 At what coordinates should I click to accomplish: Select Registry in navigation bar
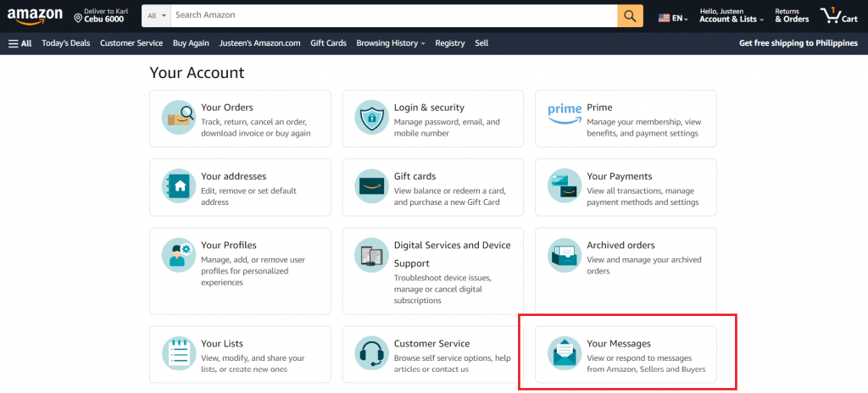click(450, 43)
